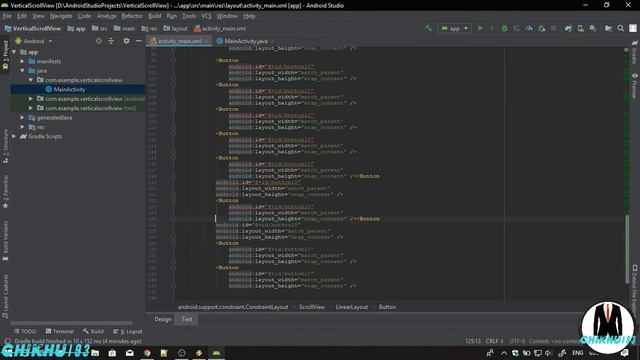This screenshot has height=360, width=640.
Task: Click the Android Studio icon in the taskbar
Action: pos(216,353)
